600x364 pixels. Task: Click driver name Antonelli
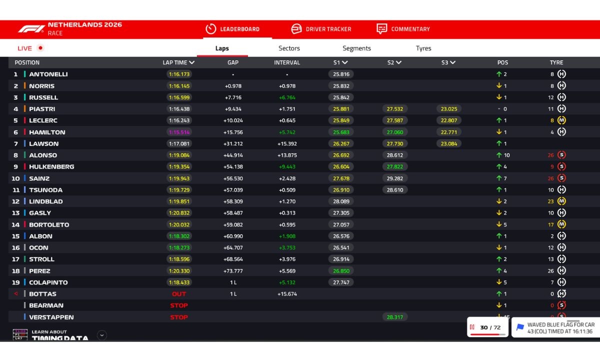[48, 74]
